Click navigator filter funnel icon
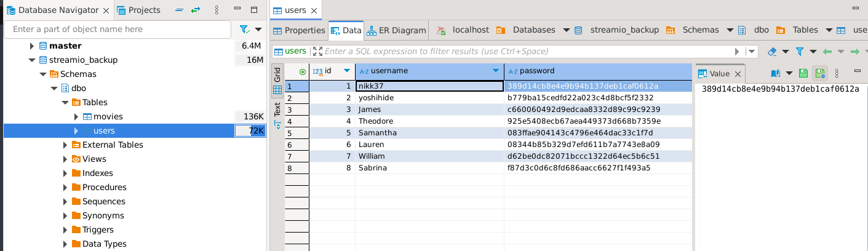Viewport: 868px width, 251px height. [244, 30]
